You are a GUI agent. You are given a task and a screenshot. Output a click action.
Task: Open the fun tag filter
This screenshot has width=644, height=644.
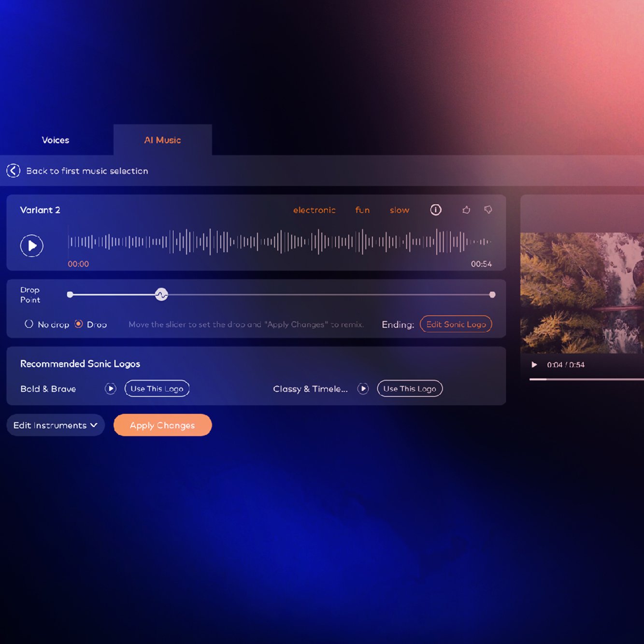pos(362,210)
